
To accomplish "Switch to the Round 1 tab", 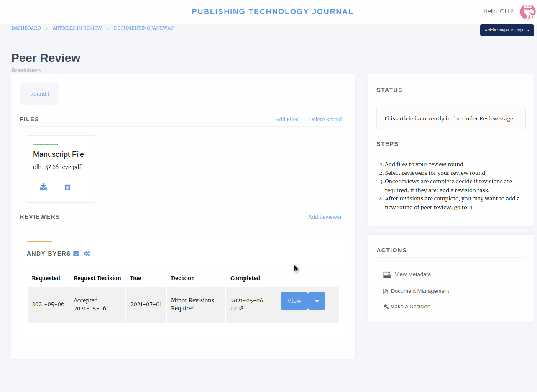I will click(x=40, y=94).
